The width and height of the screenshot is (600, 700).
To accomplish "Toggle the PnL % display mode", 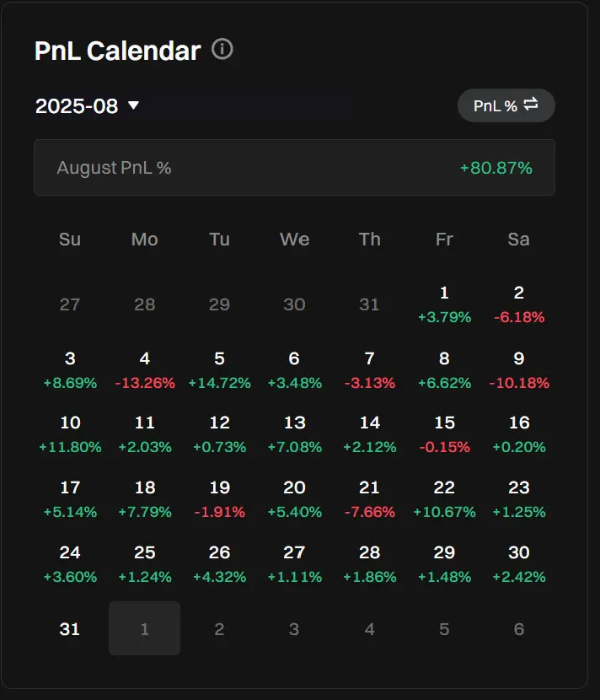I will (x=506, y=105).
